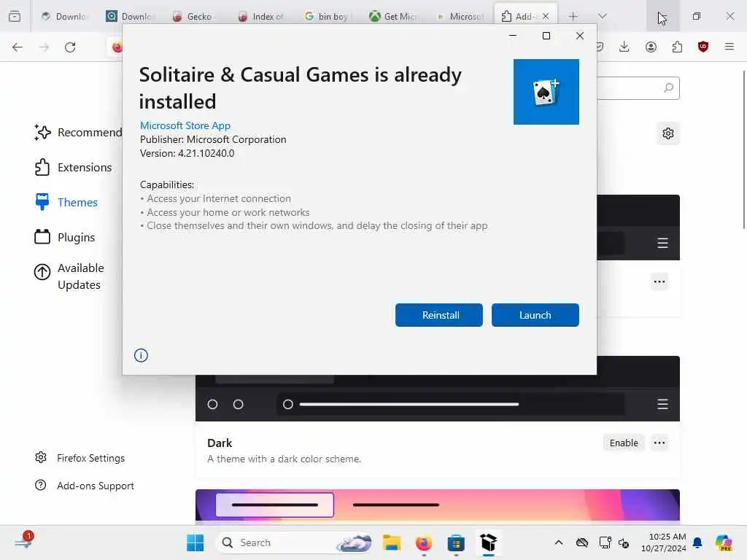Image resolution: width=747 pixels, height=560 pixels.
Task: Click the OneDrive tray icon
Action: [x=581, y=542]
